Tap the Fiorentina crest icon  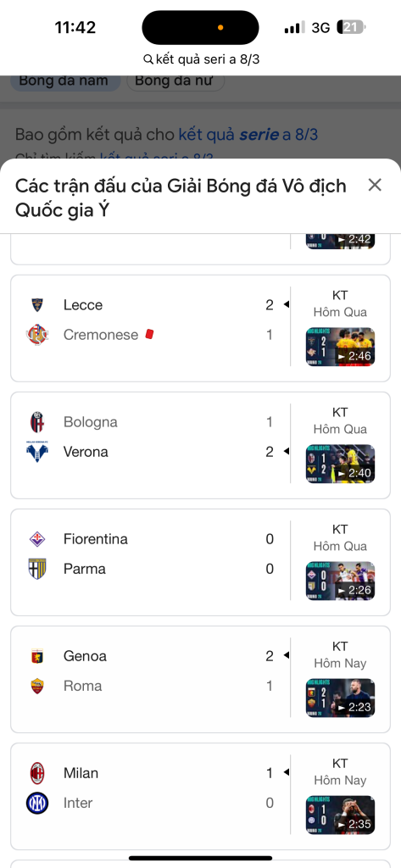37,539
